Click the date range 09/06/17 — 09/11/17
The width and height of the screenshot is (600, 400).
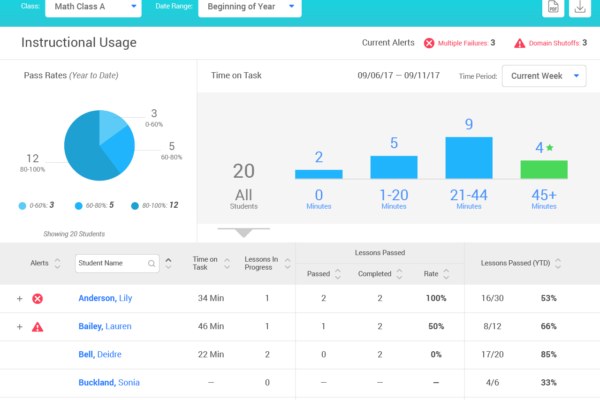[x=398, y=75]
